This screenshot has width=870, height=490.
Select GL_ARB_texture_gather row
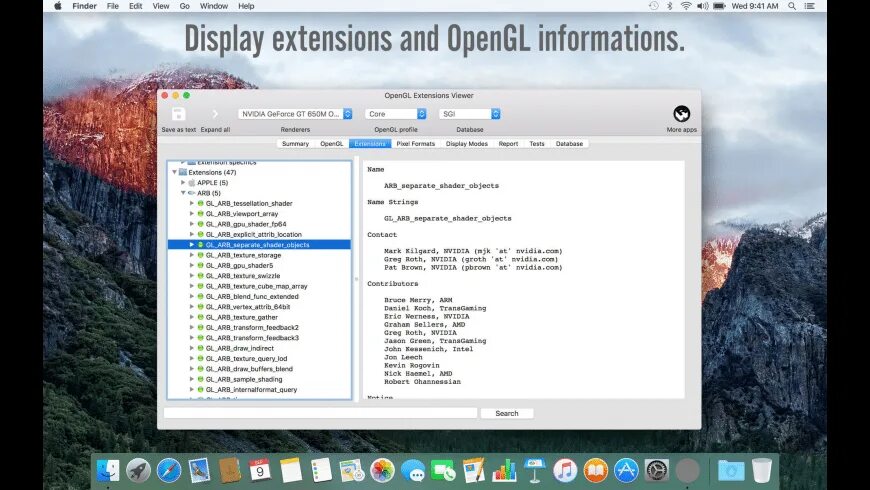coord(260,317)
